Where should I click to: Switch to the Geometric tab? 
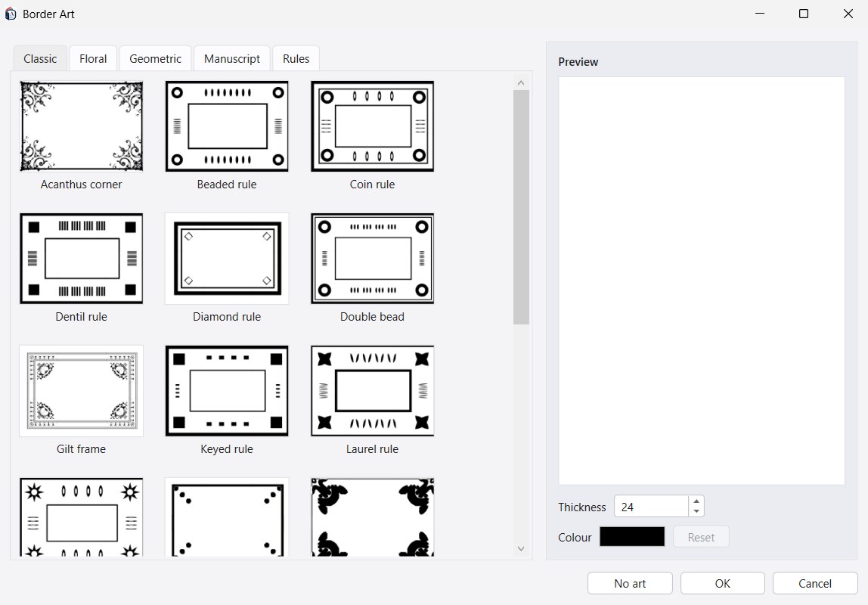click(x=156, y=59)
